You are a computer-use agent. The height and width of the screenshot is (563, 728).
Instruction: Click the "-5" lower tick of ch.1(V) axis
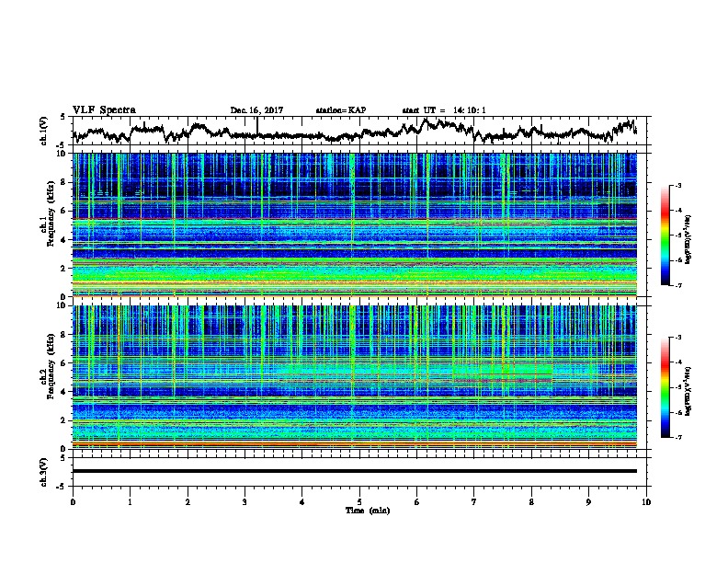coord(62,145)
